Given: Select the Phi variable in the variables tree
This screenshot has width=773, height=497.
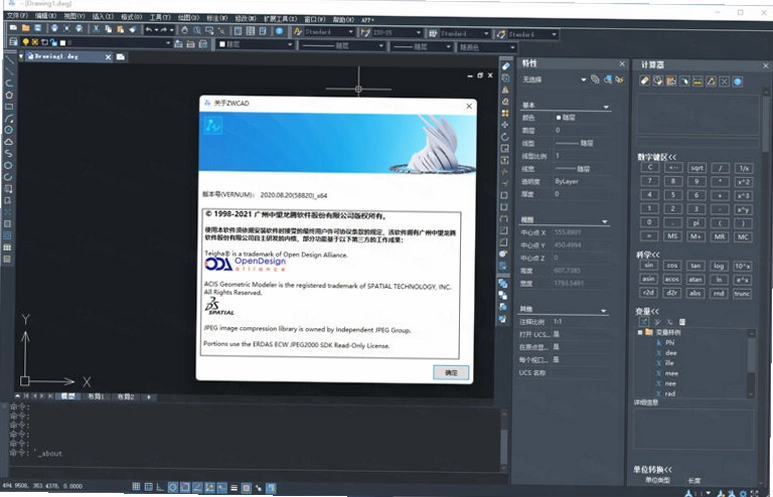Looking at the screenshot, I should [x=669, y=342].
